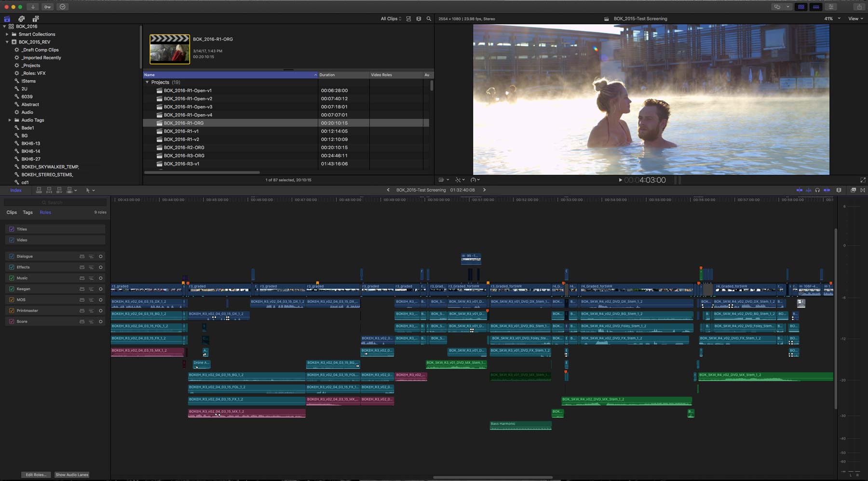Click the Show Audio Lanes button
Viewport: 868px width, 481px height.
click(72, 475)
